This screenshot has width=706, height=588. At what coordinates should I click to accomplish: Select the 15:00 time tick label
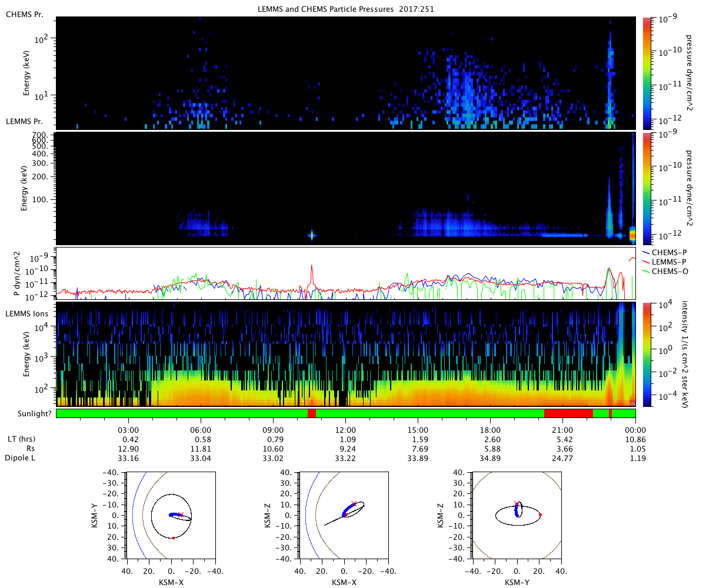tap(418, 430)
